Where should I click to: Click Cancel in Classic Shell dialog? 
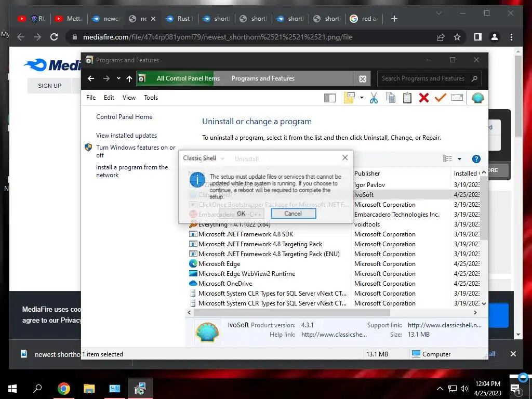click(x=293, y=214)
